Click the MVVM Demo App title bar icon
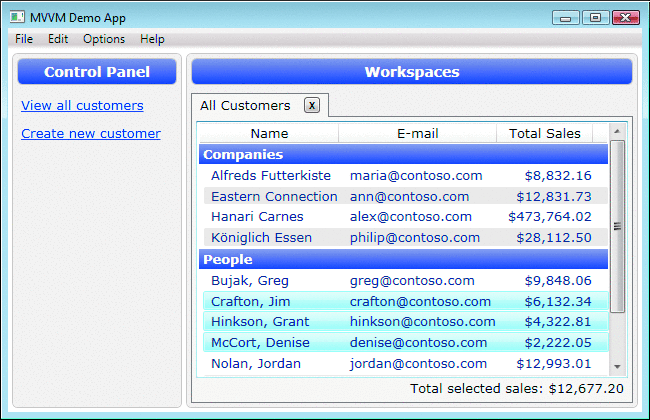The width and height of the screenshot is (650, 420). (x=17, y=17)
